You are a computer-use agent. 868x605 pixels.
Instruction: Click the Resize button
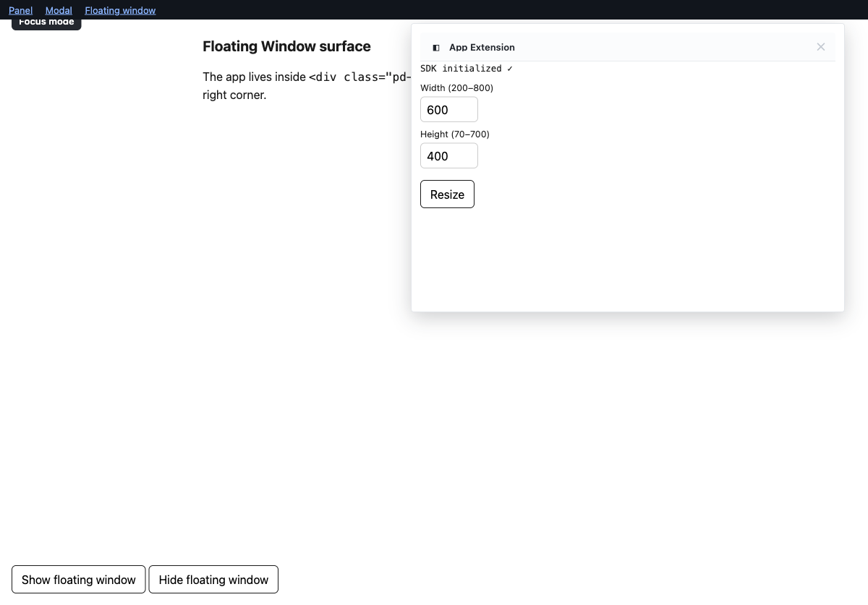[x=447, y=194]
